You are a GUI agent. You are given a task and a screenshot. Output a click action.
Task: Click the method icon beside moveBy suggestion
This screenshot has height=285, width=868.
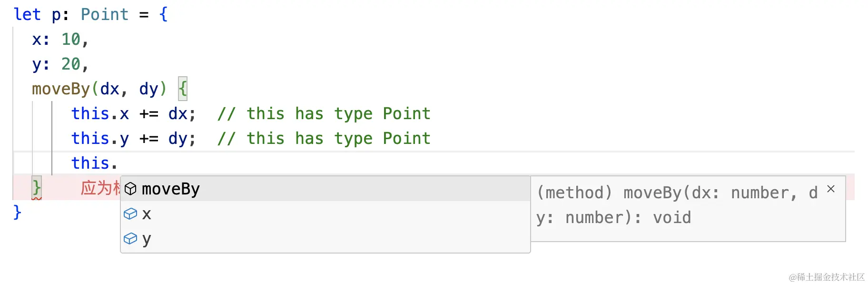(130, 189)
